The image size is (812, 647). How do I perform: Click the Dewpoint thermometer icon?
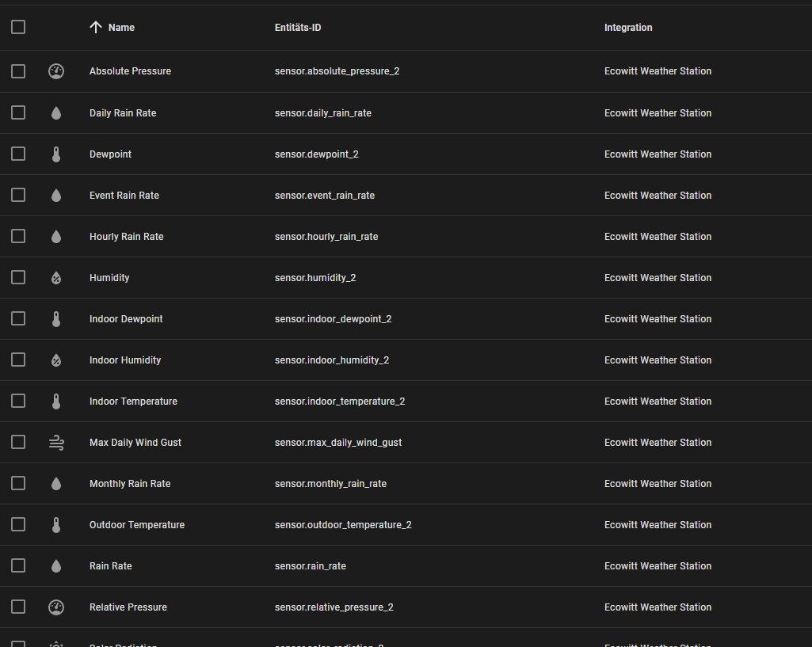point(55,154)
